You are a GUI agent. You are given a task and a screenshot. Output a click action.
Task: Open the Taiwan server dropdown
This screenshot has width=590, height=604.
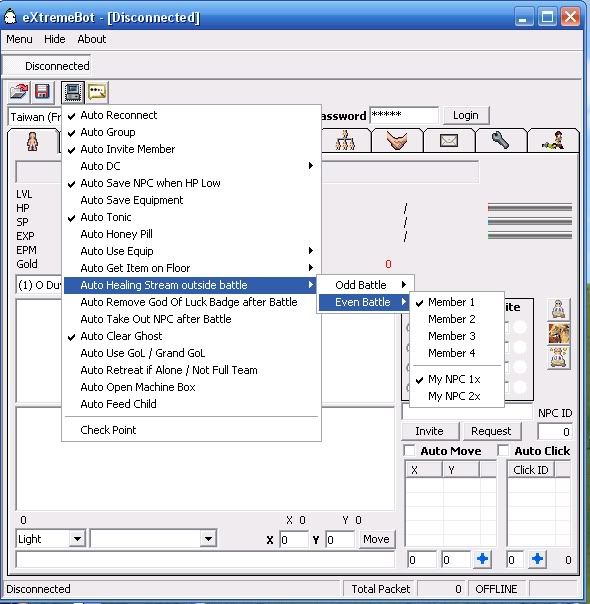[x=35, y=117]
